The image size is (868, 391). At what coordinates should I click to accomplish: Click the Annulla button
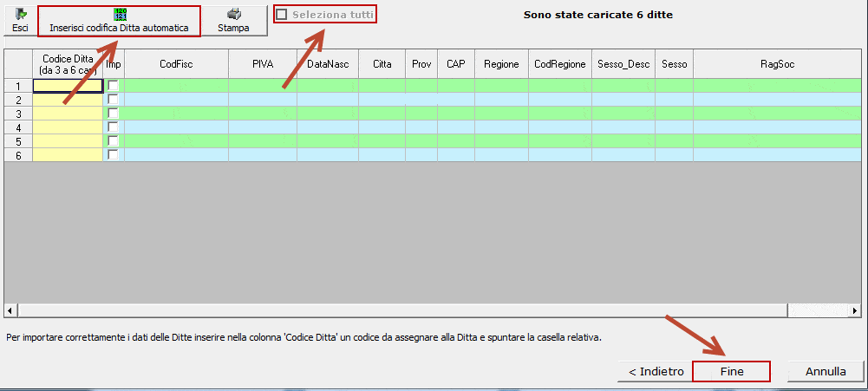(x=825, y=371)
